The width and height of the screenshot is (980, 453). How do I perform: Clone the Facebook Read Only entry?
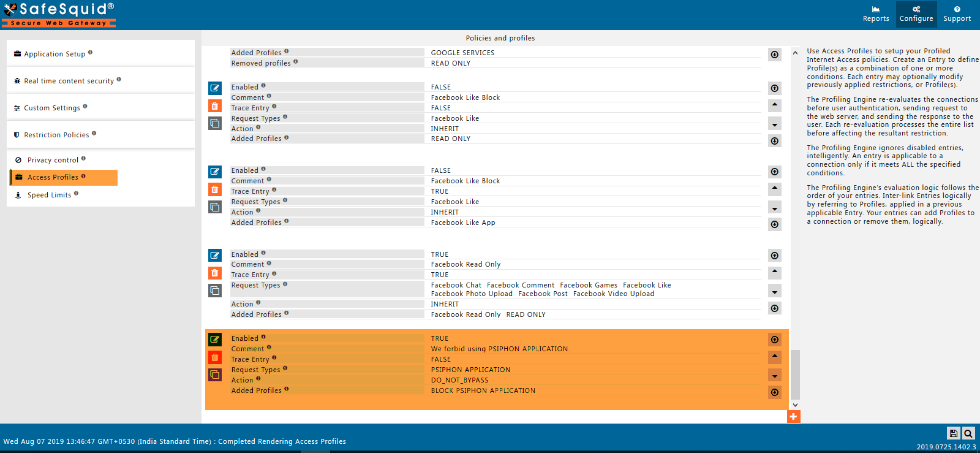[215, 291]
